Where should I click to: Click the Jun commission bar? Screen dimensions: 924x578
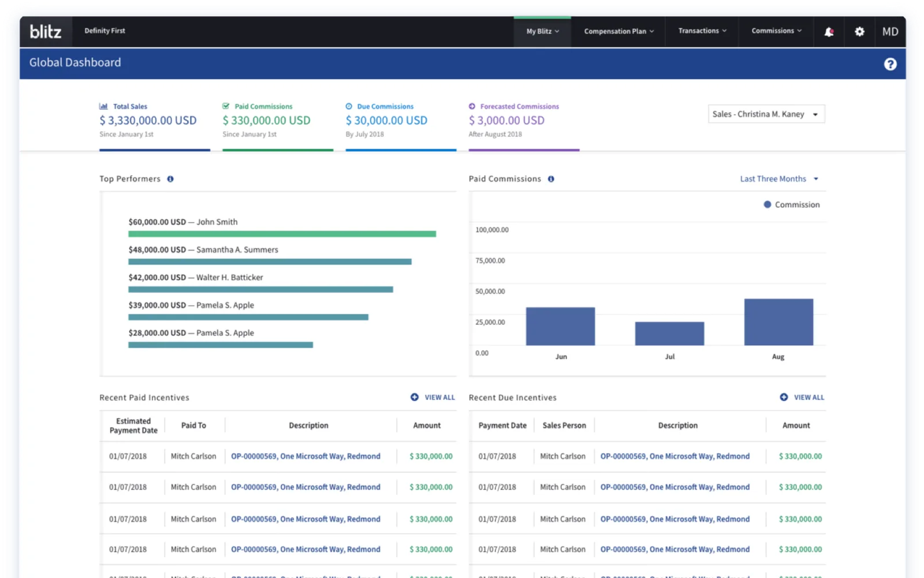point(560,327)
